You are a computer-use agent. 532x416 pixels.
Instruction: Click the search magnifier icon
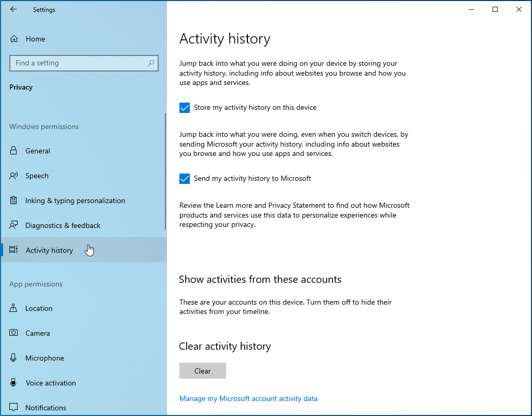click(x=151, y=63)
